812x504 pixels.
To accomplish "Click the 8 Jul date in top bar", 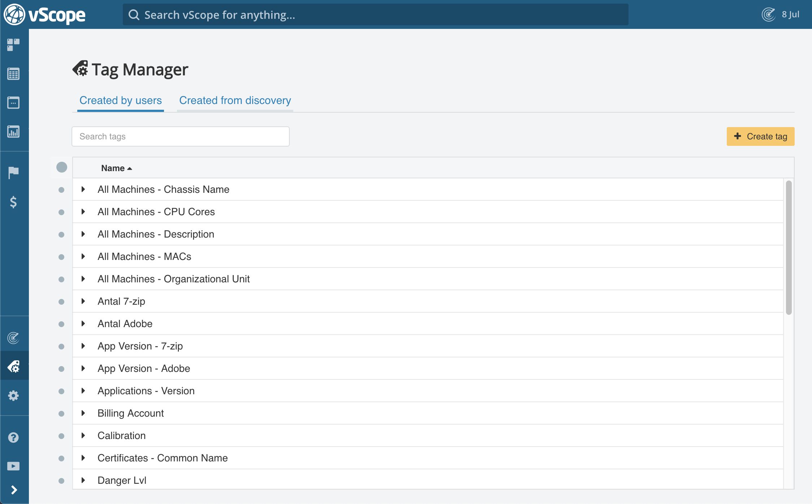I will point(791,14).
